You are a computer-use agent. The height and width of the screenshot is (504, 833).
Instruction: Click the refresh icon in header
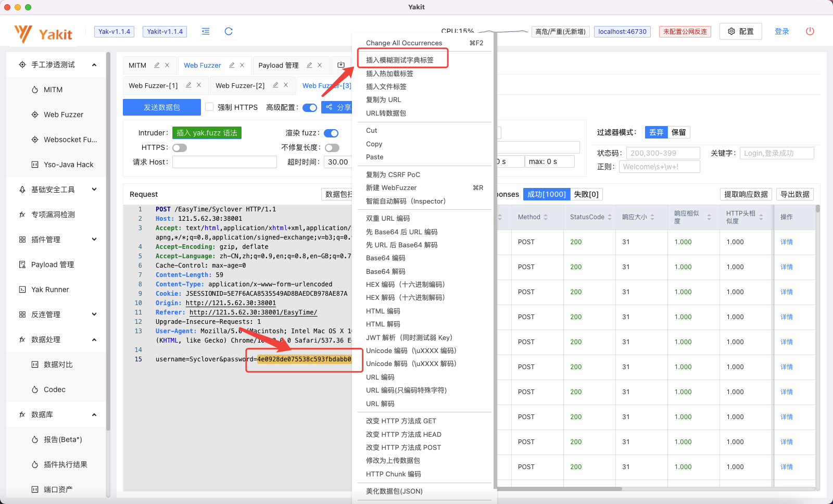(x=229, y=31)
